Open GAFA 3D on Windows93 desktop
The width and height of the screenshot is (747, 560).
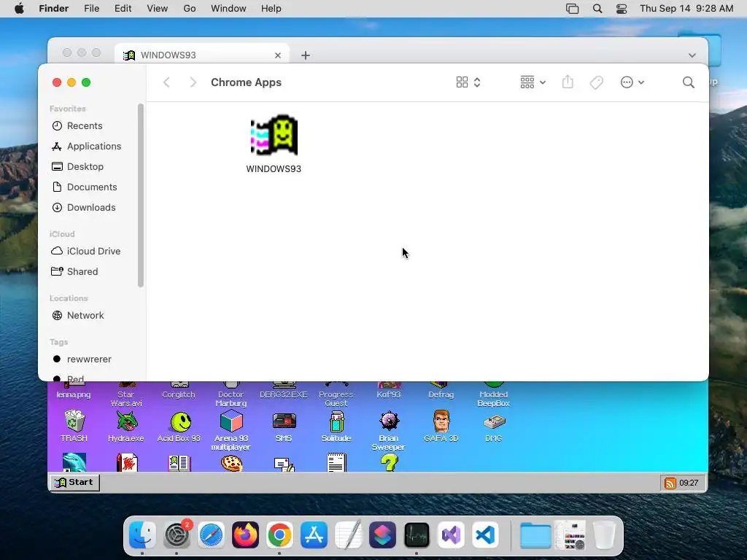[441, 427]
